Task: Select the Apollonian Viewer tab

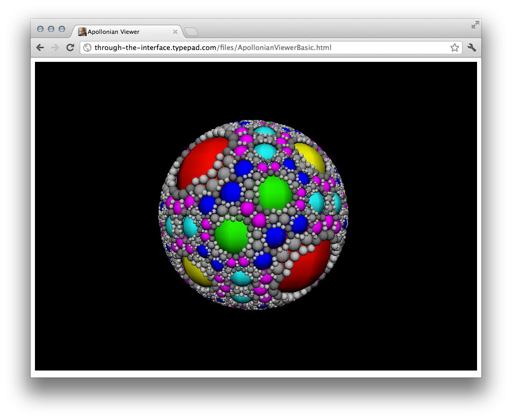Action: point(124,32)
